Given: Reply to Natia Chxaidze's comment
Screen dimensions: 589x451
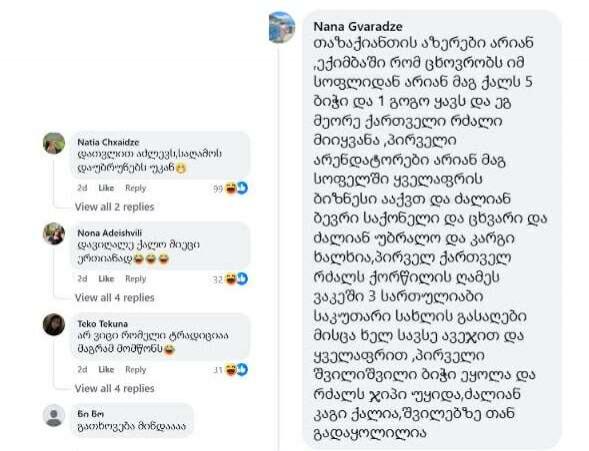Looking at the screenshot, I should pyautogui.click(x=135, y=188).
